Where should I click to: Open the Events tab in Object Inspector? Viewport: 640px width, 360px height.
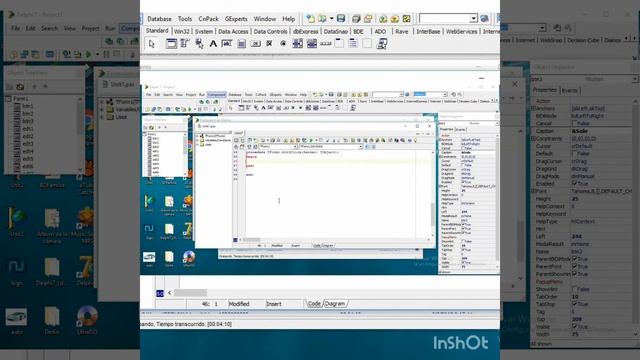pos(569,91)
